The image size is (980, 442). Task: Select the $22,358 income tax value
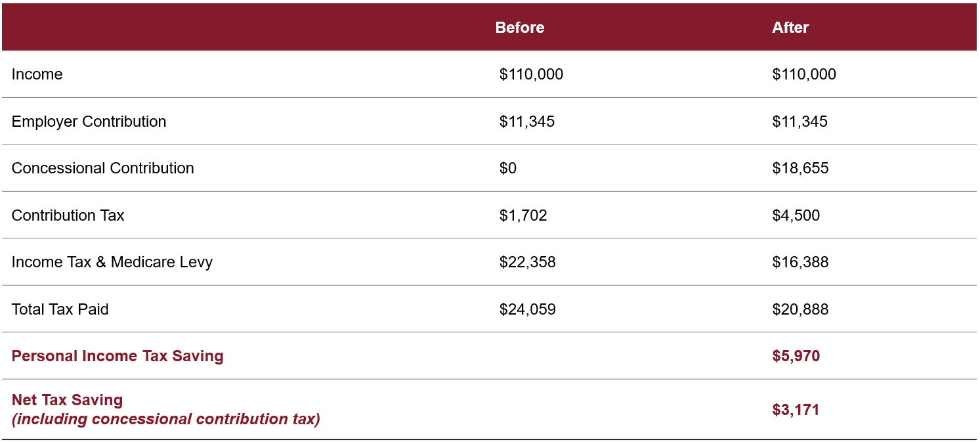[x=527, y=262]
